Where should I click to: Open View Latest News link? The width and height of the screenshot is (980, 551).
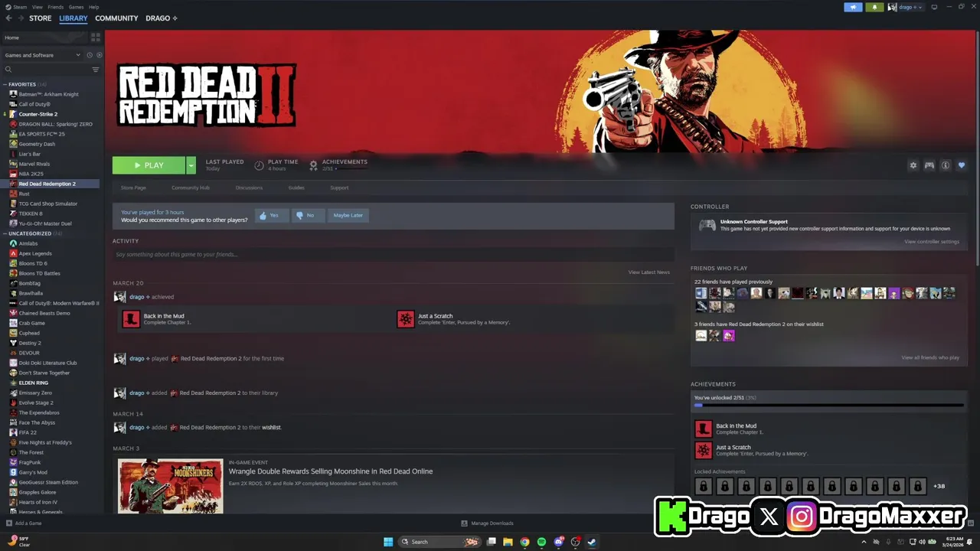coord(648,272)
